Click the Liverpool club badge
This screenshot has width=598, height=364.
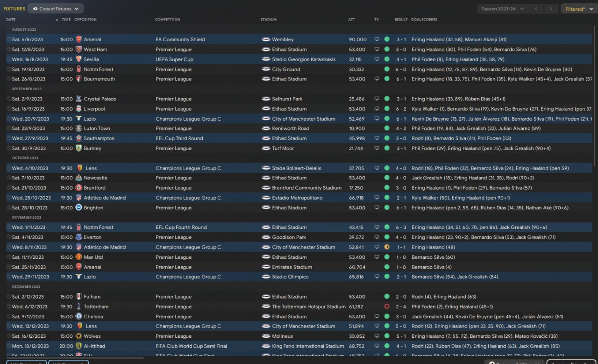(x=78, y=109)
